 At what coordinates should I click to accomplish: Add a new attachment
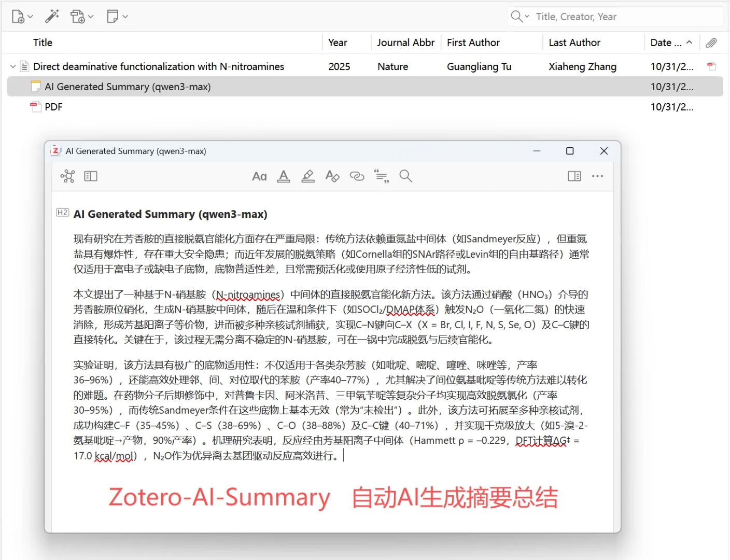click(x=78, y=16)
